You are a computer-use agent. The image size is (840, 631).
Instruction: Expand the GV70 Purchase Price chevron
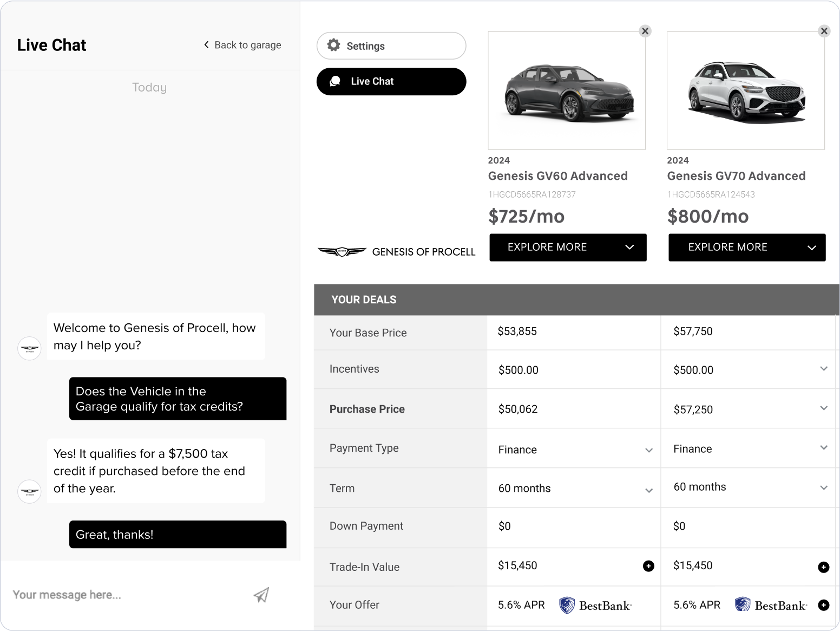tap(823, 408)
